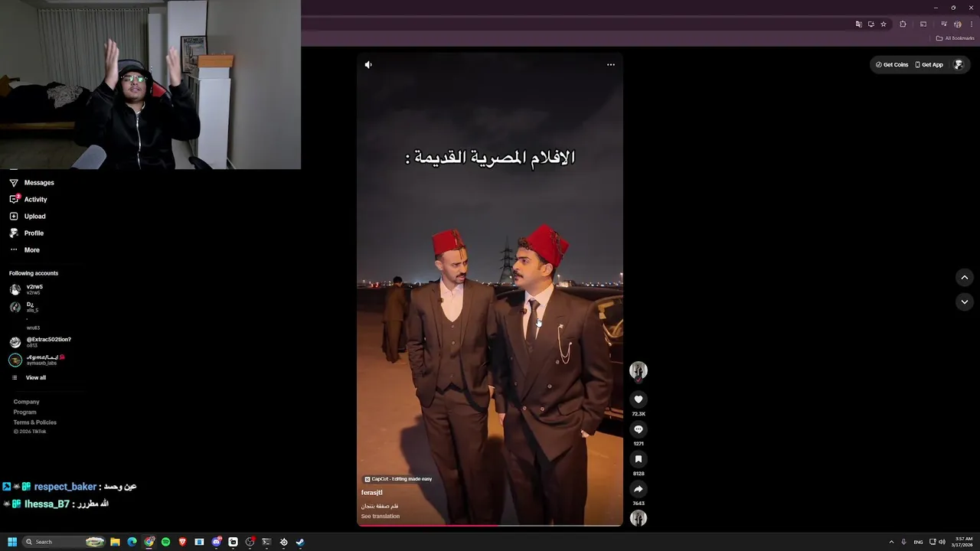Open Discord from the taskbar
Screen dimensions: 980x551
216,542
